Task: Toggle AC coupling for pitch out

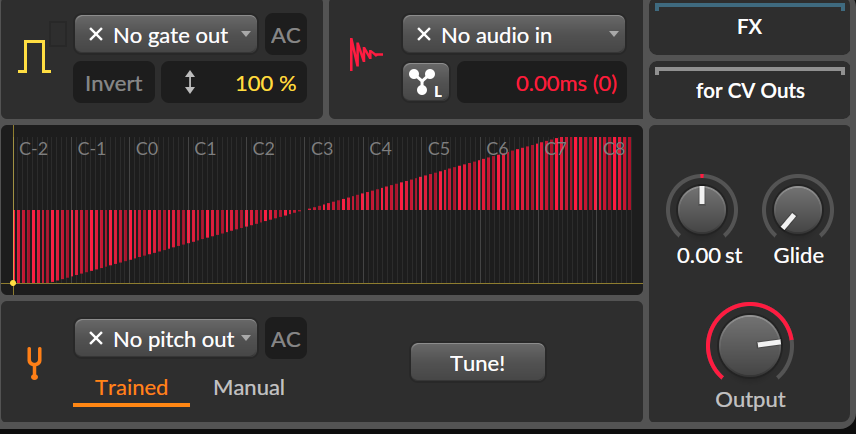Action: (x=286, y=338)
